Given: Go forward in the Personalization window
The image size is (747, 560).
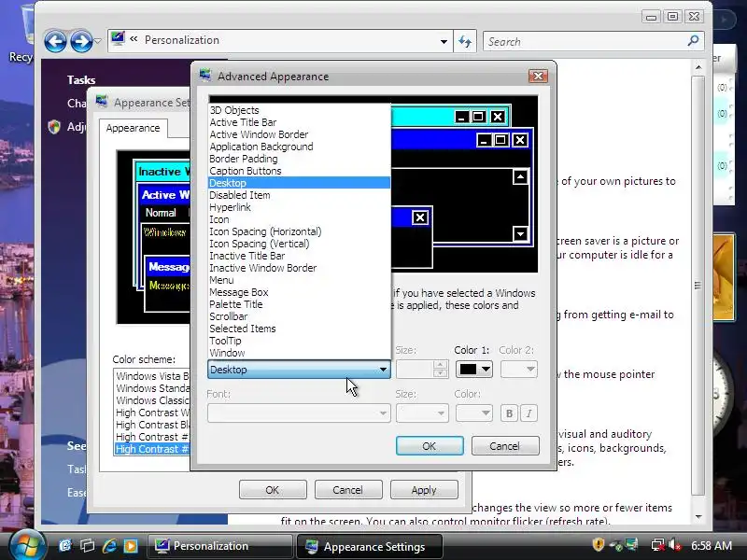Looking at the screenshot, I should pos(81,41).
